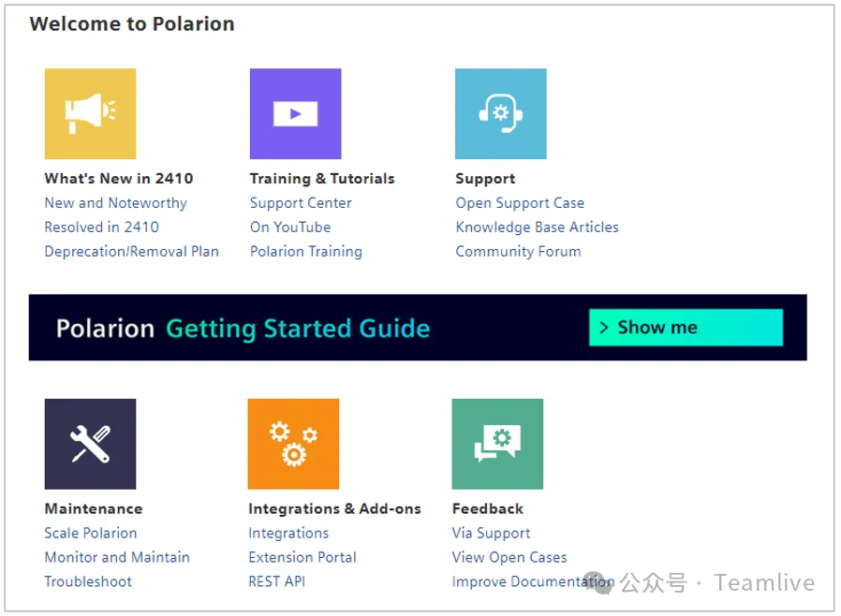Click the Training & Tutorials heading

tap(322, 179)
